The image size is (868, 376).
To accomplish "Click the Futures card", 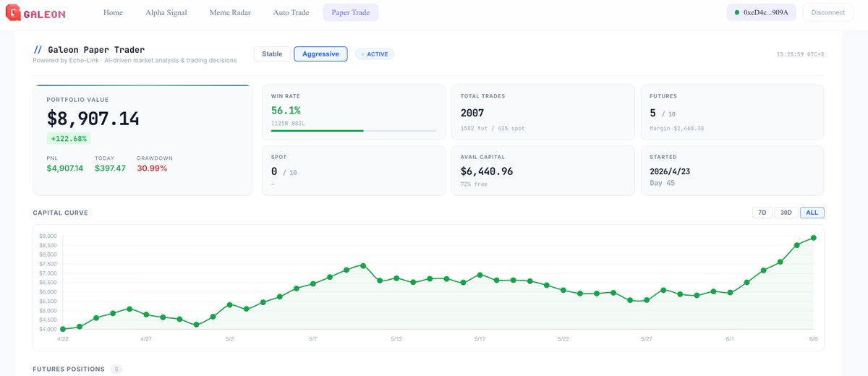I will 732,113.
